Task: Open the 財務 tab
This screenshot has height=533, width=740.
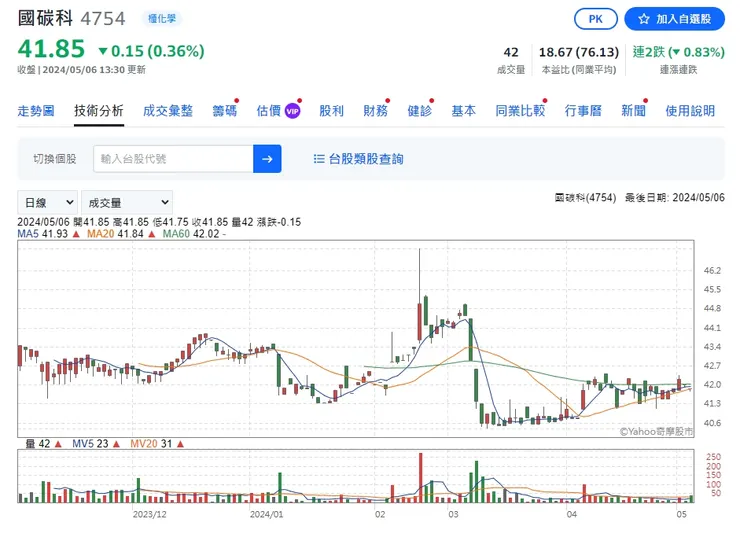Action: click(376, 111)
